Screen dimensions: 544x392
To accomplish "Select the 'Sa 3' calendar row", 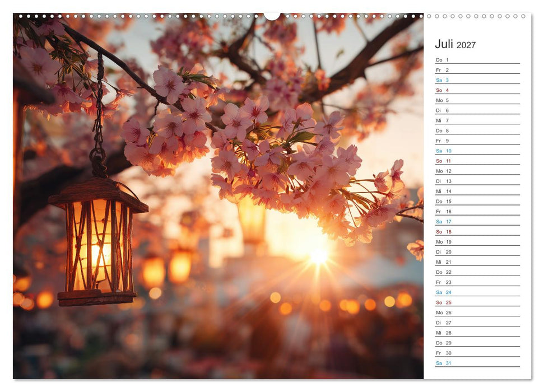I will (x=477, y=80).
